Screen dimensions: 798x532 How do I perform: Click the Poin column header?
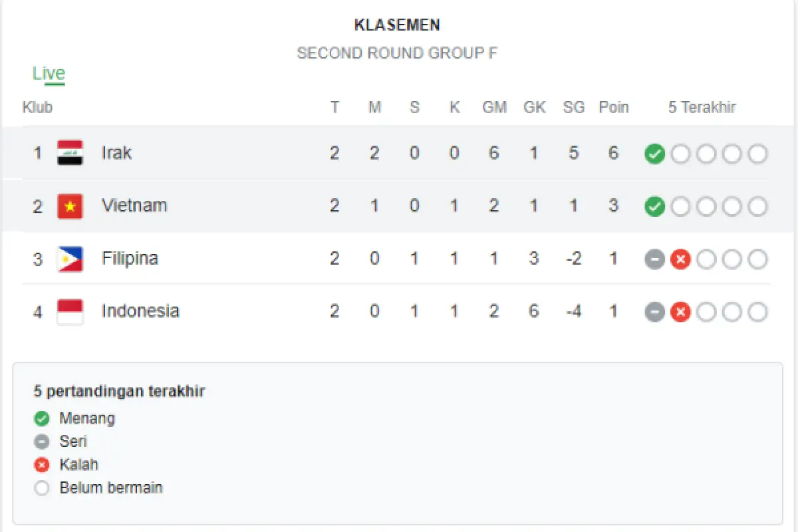click(x=613, y=107)
